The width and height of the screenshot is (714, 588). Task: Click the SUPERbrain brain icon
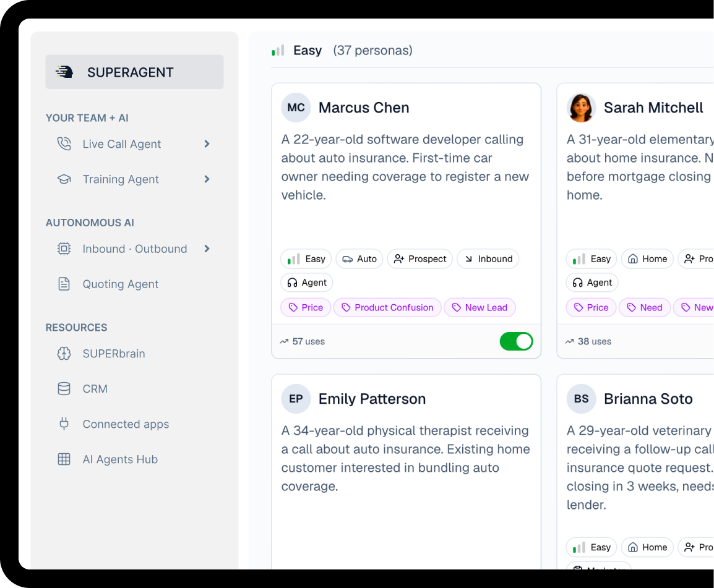pos(64,354)
